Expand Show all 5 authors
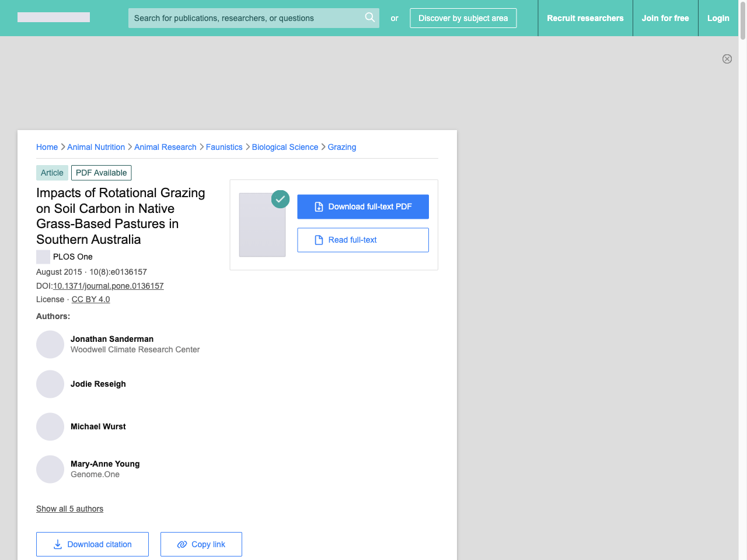 pyautogui.click(x=69, y=509)
